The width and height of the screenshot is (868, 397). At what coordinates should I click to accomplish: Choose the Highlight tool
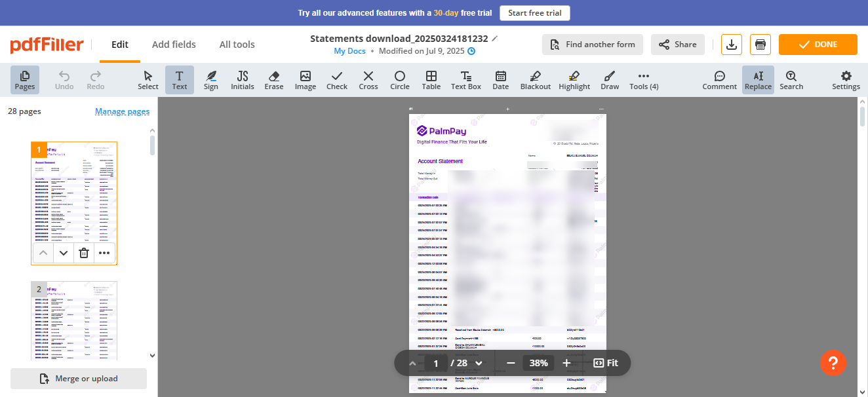[x=574, y=80]
